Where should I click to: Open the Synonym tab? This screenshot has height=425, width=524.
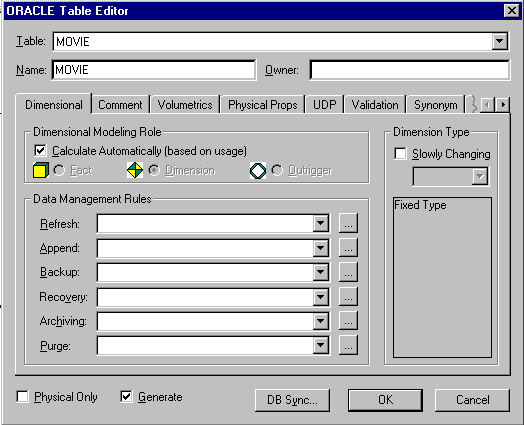435,105
